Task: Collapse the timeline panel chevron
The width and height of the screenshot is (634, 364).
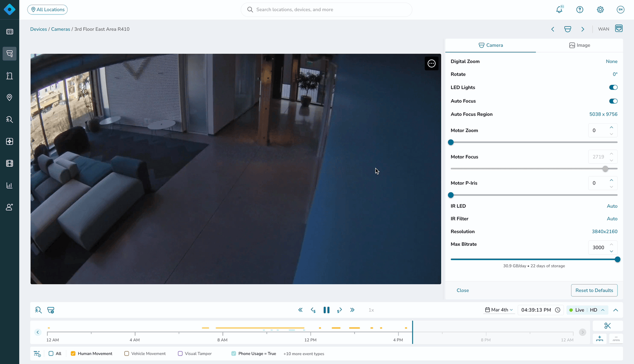Action: (616, 310)
